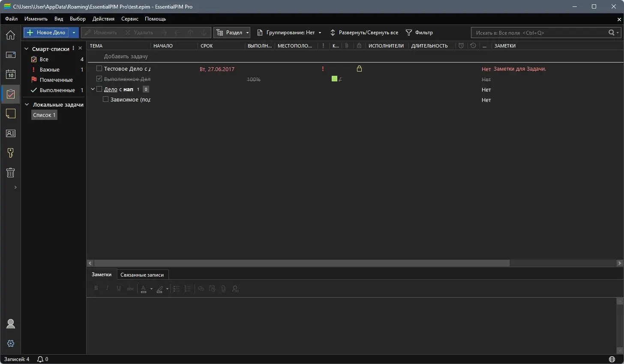The image size is (624, 364).
Task: Click the Новое Дело button
Action: [47, 33]
